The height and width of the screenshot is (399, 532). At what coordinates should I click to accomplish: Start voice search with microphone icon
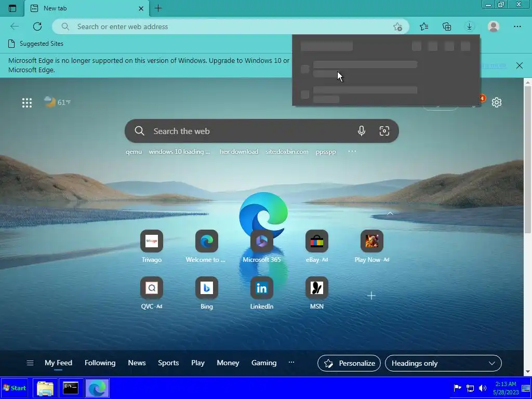pos(362,131)
